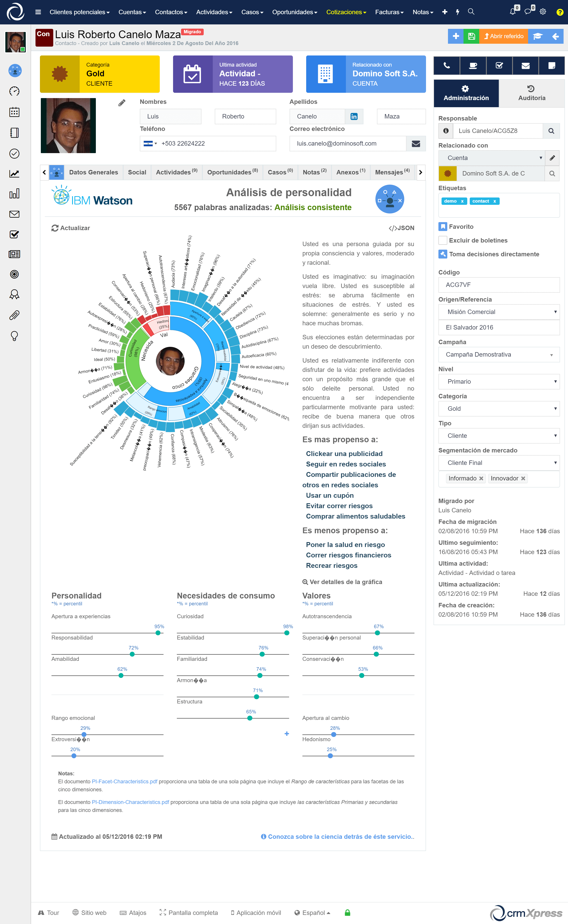Open the JSON view link
Image resolution: width=568 pixels, height=924 pixels.
click(x=401, y=228)
